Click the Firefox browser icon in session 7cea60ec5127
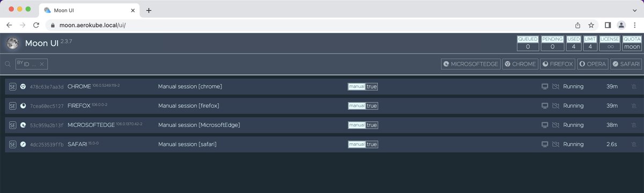Screen dimensions: 644x193 [x=23, y=106]
